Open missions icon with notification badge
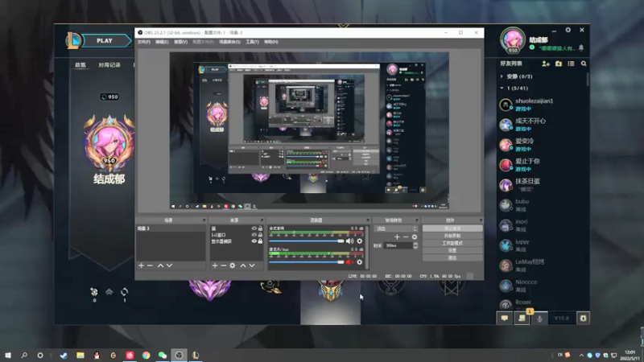Screen dimensions: 644x362 [522, 318]
